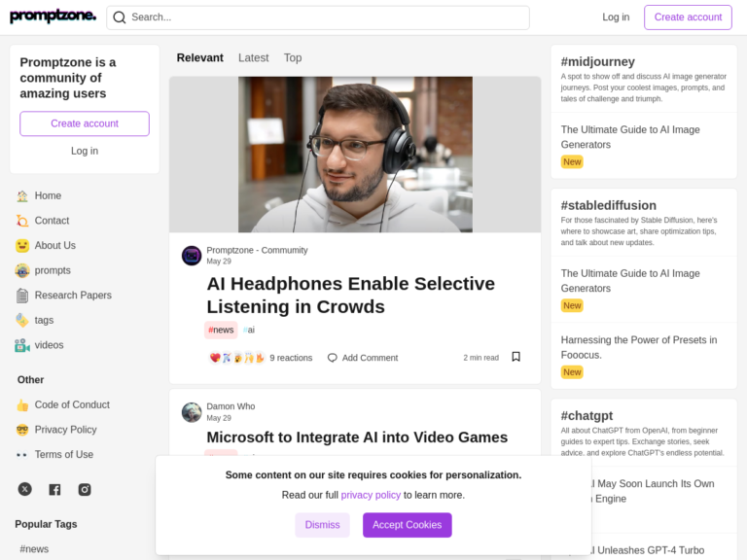Viewport: 747px width, 560px height.
Task: Switch to the Latest feed tab
Action: (253, 58)
